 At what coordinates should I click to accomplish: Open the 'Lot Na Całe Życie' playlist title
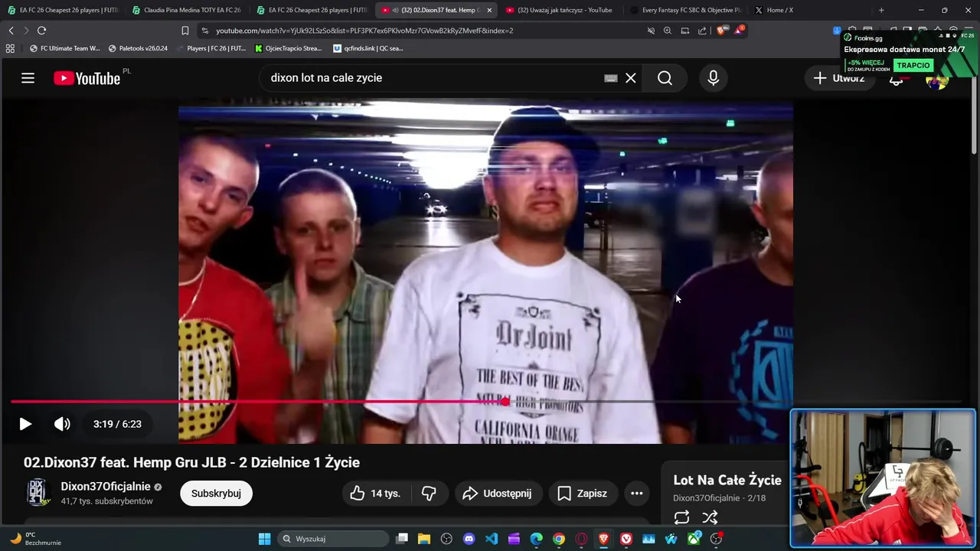pos(727,480)
